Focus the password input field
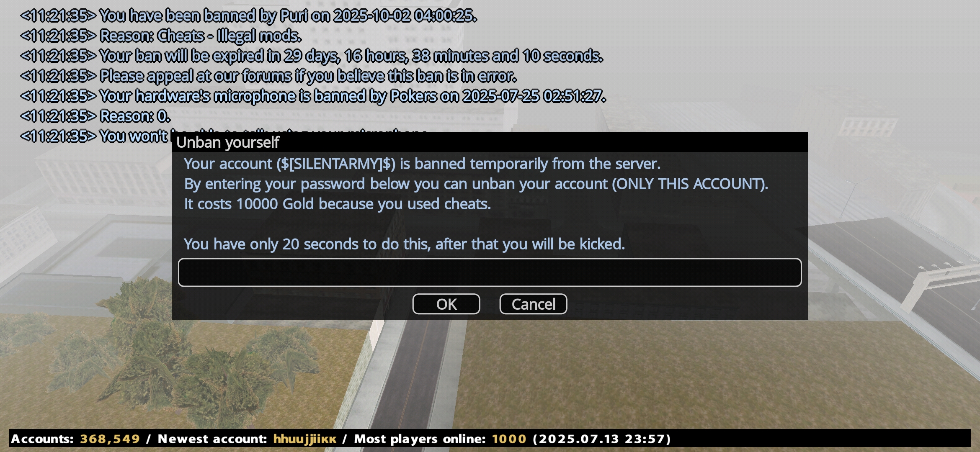Viewport: 980px width, 452px height. (490, 272)
